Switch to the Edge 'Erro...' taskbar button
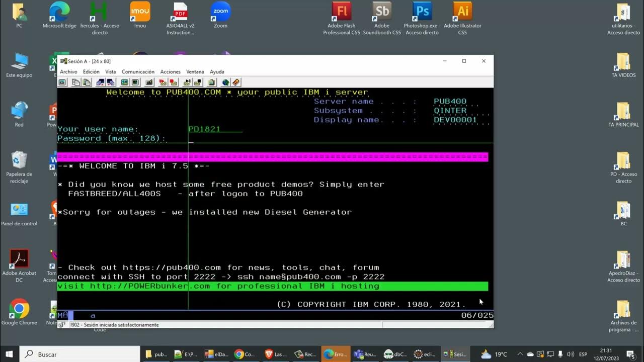The height and width of the screenshot is (362, 644). click(335, 354)
